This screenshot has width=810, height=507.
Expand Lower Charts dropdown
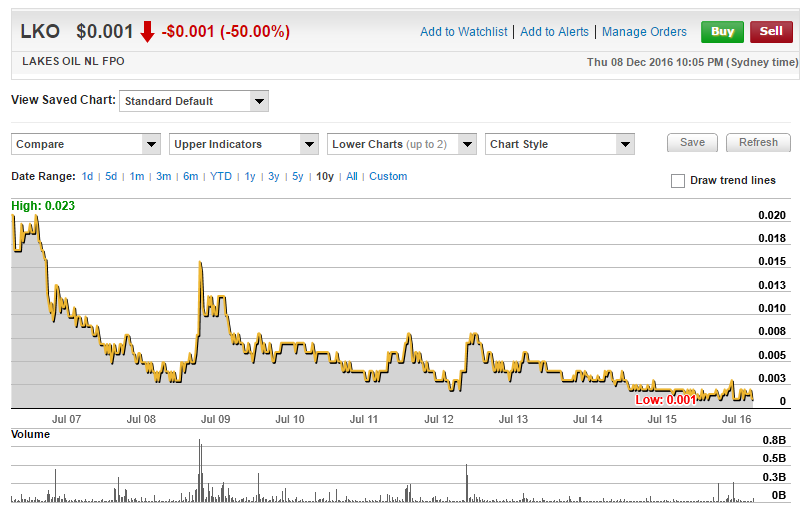coord(402,144)
